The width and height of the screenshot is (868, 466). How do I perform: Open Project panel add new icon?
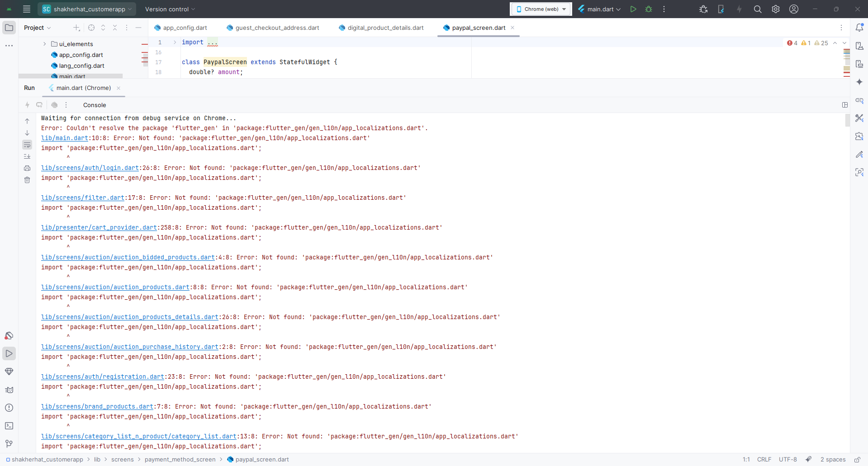point(76,28)
